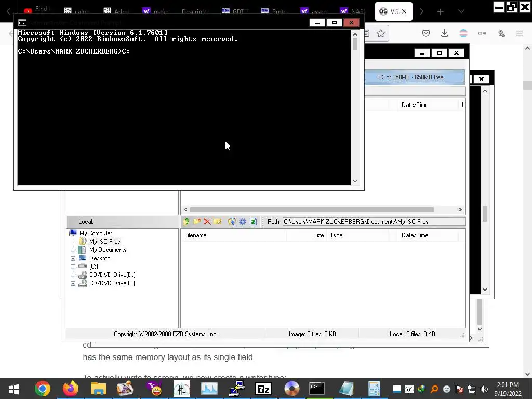Select My ISO Files folder in tree
The image size is (532, 399).
click(104, 241)
